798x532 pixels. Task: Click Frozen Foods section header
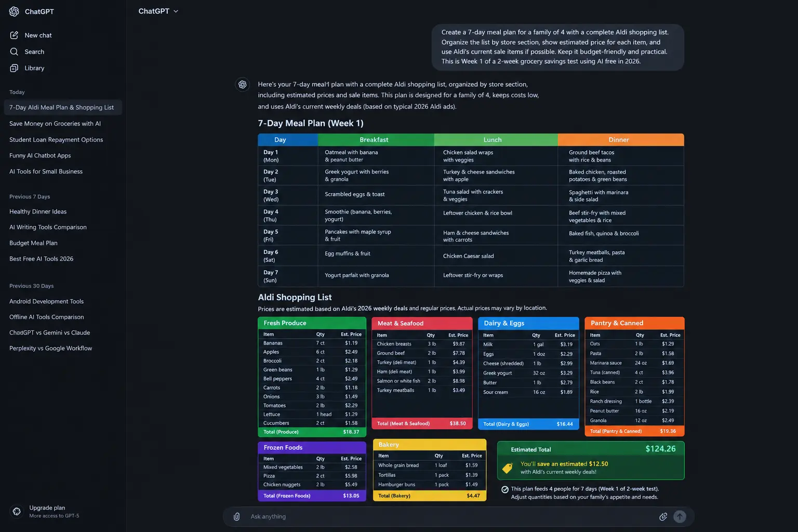pyautogui.click(x=312, y=447)
